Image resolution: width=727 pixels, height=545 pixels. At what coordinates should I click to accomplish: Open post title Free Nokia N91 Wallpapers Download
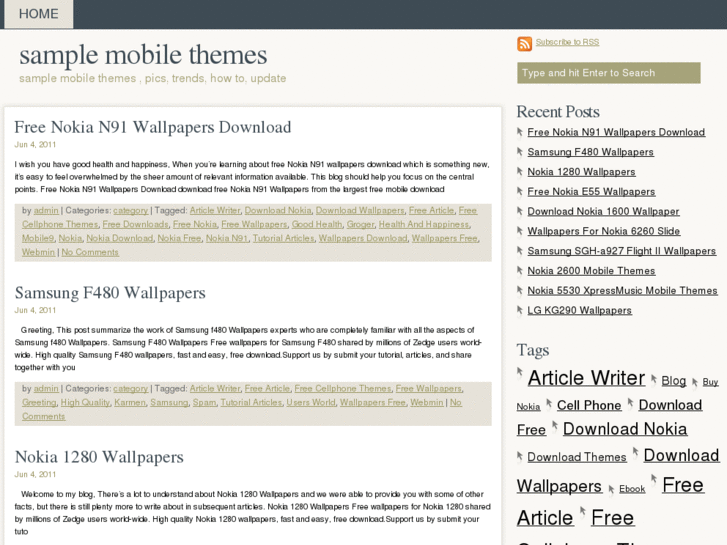point(153,127)
